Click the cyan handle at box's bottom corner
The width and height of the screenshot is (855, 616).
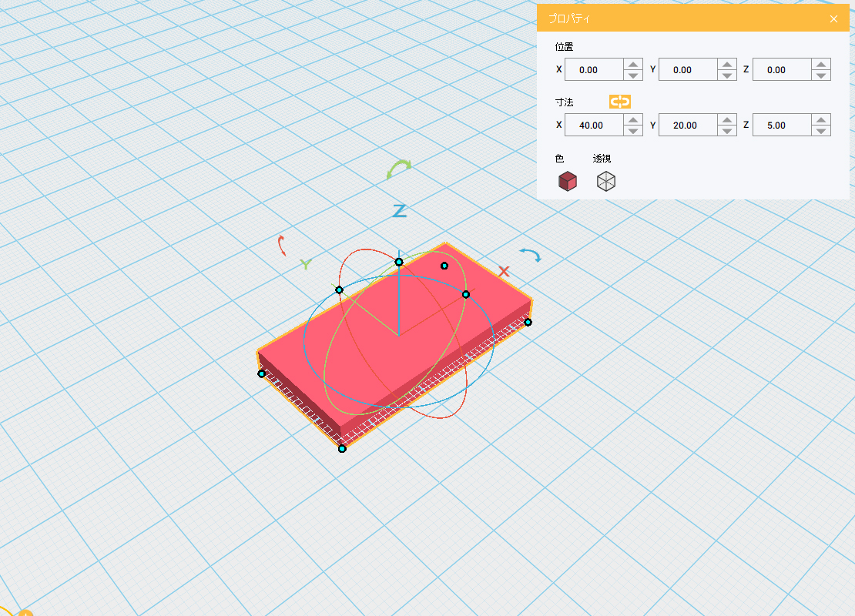pos(342,448)
